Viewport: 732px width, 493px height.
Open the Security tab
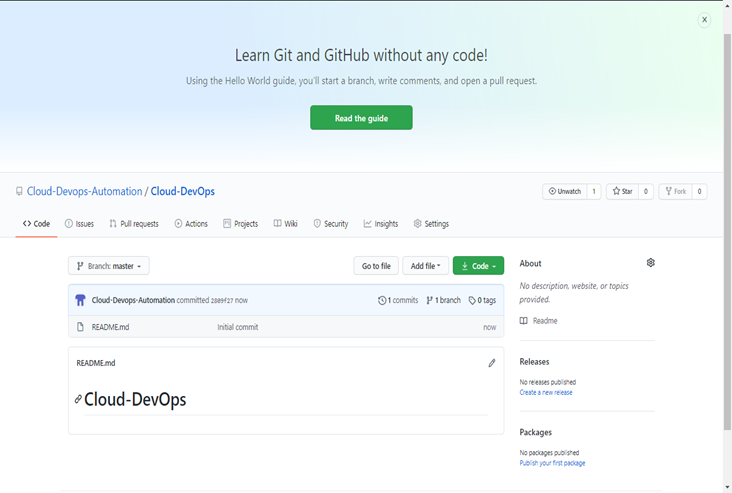pyautogui.click(x=331, y=224)
